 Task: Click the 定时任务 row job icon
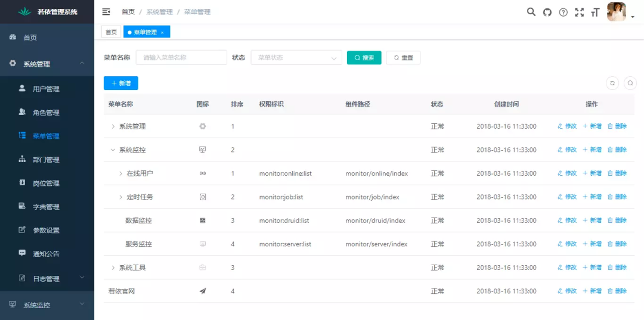(203, 197)
